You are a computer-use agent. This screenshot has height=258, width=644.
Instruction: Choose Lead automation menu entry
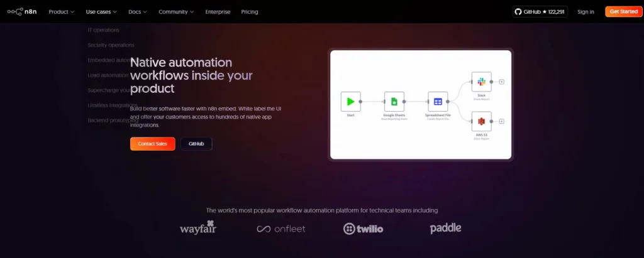108,75
